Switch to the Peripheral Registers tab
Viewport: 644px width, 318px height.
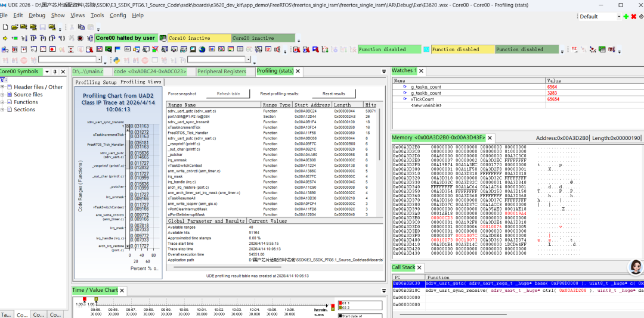pos(221,71)
